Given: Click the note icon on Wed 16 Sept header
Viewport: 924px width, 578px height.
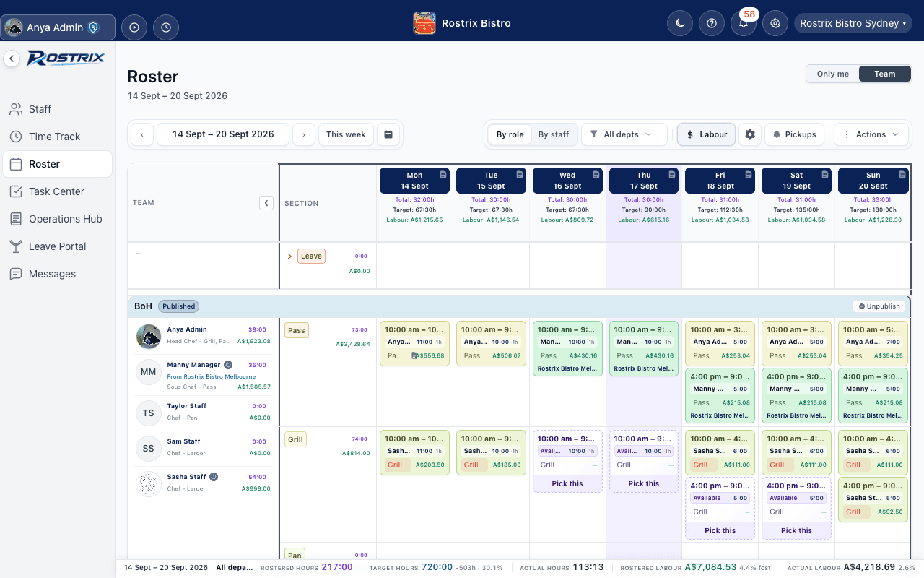Looking at the screenshot, I should 596,175.
